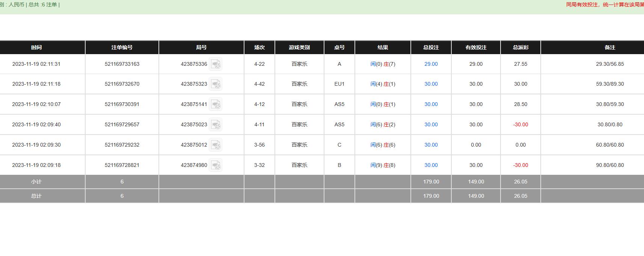Screen dimensions: 644x256
Task: Click result 闲(4) 庄(1)
Action: pyautogui.click(x=383, y=84)
